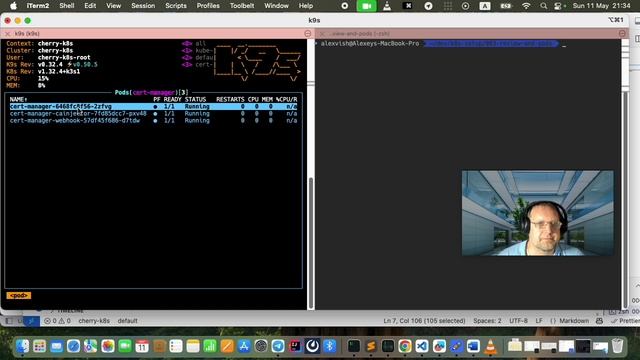The image size is (640, 360).
Task: Open Maps from the dock
Action: coord(91,346)
